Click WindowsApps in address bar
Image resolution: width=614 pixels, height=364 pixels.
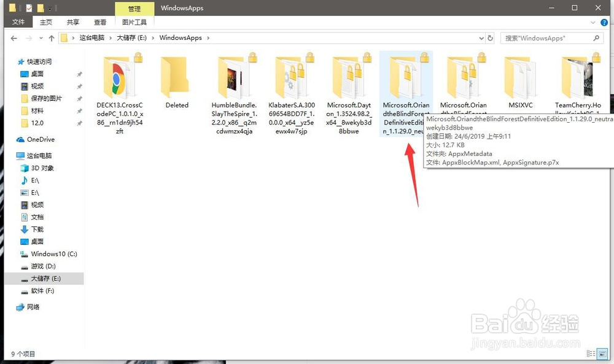[181, 37]
